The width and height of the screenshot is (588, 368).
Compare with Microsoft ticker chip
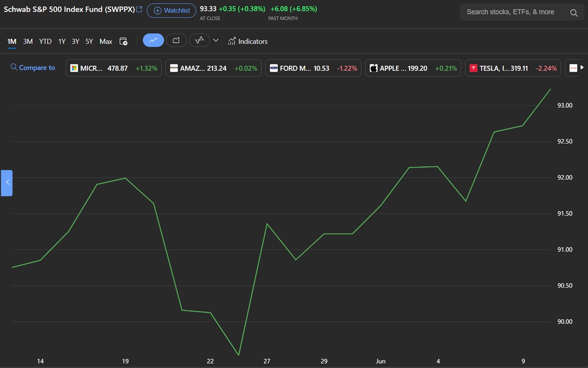pyautogui.click(x=114, y=68)
